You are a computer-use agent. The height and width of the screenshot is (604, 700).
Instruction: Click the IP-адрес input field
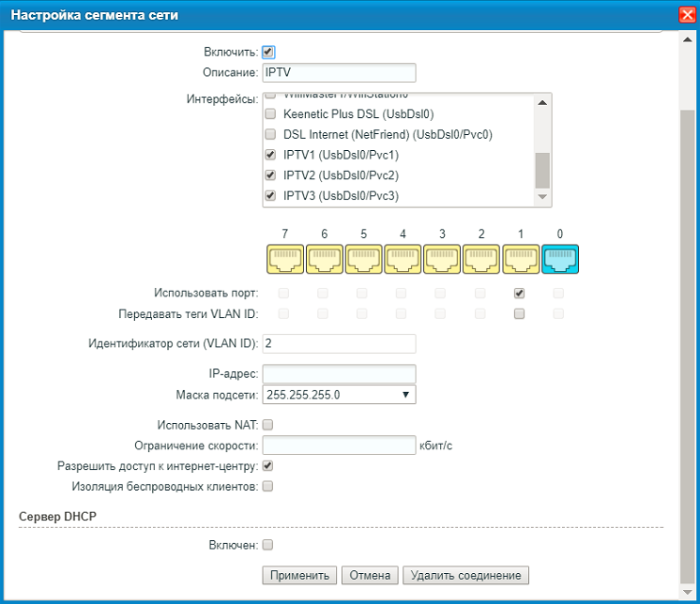pos(339,373)
